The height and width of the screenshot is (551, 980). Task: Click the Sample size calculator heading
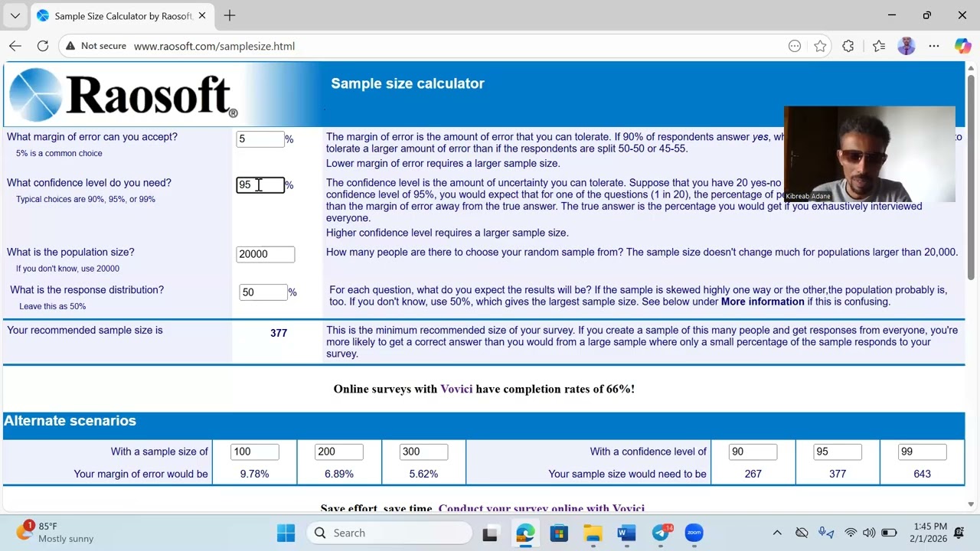[x=407, y=83]
